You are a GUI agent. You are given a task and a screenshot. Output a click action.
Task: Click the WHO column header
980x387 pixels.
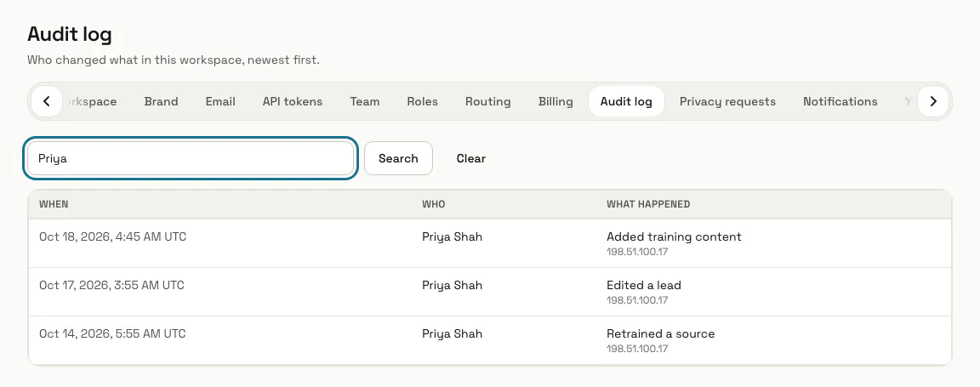pyautogui.click(x=433, y=204)
